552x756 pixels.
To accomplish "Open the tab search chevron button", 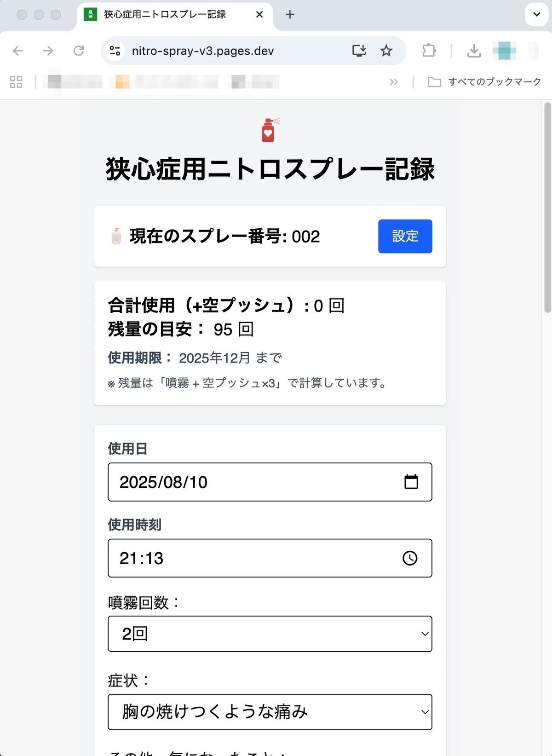I will [x=536, y=14].
